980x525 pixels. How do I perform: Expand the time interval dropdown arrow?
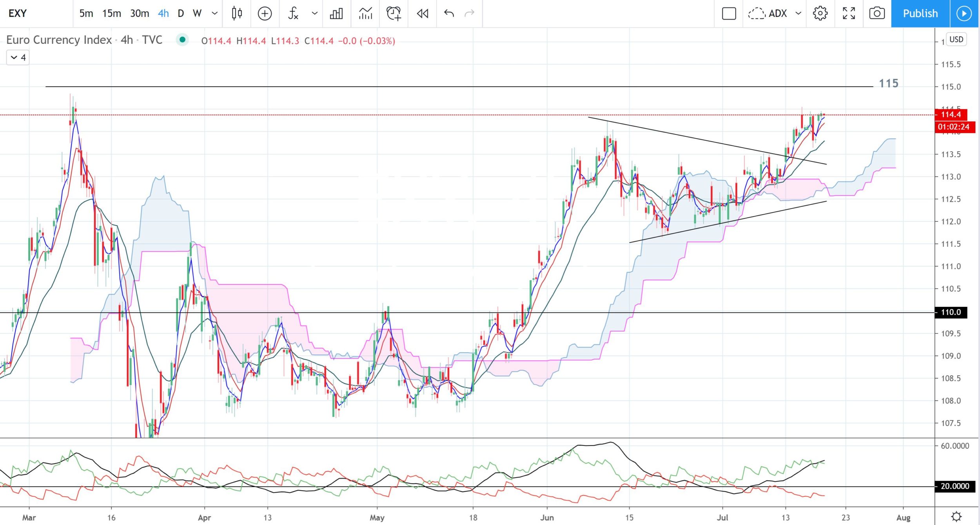point(214,14)
